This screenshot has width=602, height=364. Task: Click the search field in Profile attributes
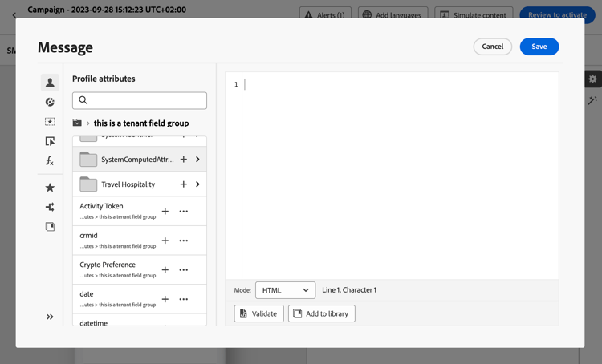pos(140,100)
